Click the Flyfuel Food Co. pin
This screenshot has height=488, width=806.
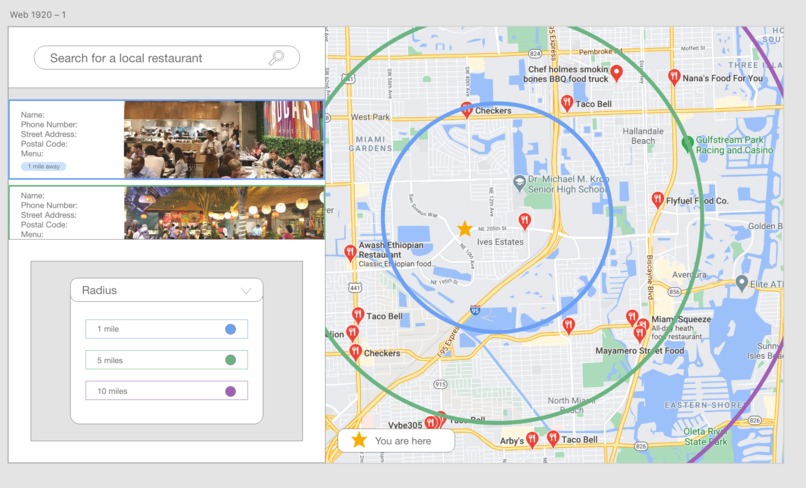coord(657,200)
